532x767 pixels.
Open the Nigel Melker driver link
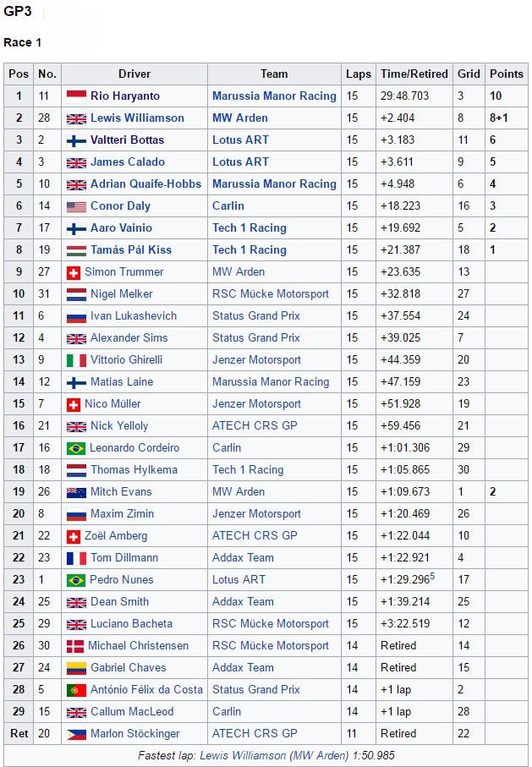pyautogui.click(x=122, y=294)
